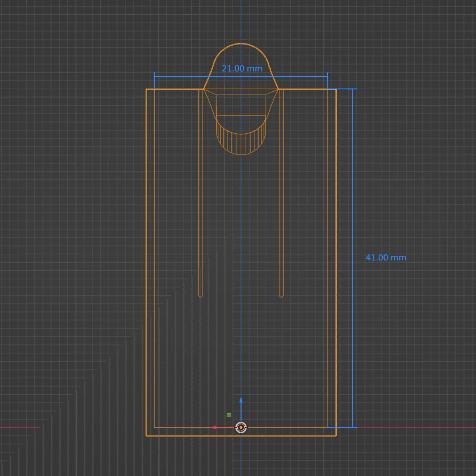This screenshot has width=476, height=476.
Task: Click the 41.00 mm height dimension label
Action: 386,258
